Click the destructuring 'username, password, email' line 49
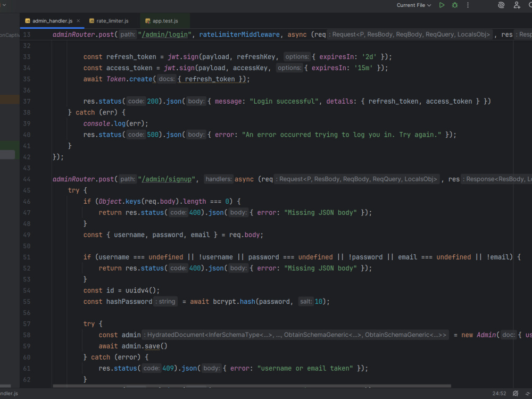532x399 pixels. (162, 235)
